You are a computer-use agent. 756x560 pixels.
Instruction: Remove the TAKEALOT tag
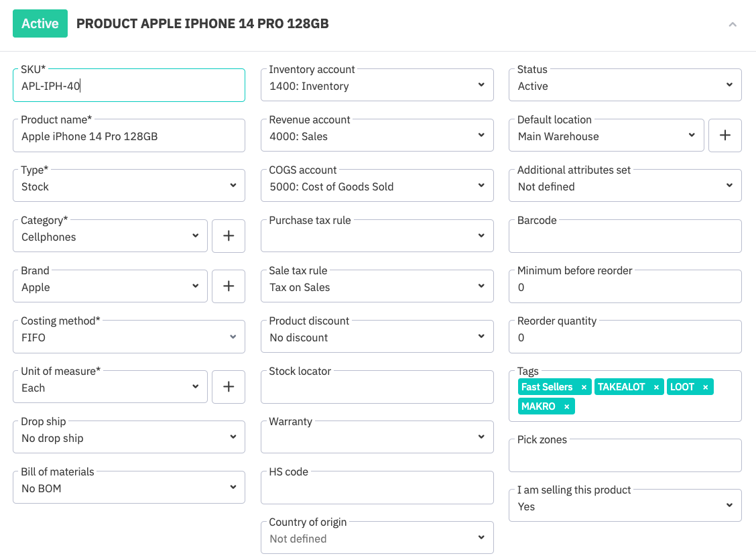pos(656,388)
